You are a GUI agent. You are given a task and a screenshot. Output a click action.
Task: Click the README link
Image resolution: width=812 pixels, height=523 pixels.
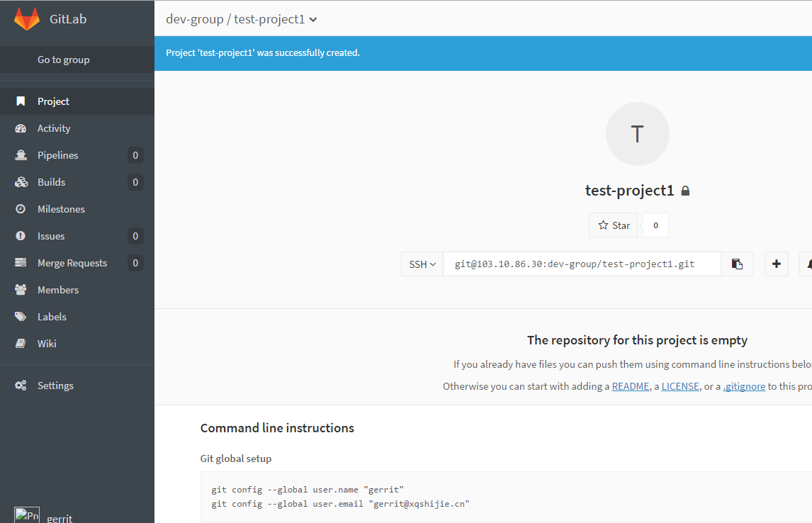pos(631,386)
